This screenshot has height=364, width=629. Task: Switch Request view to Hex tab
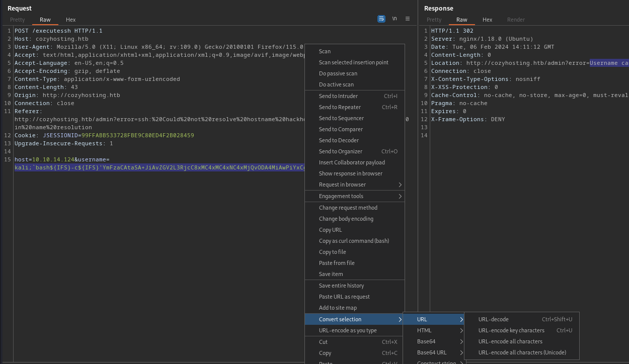[70, 20]
